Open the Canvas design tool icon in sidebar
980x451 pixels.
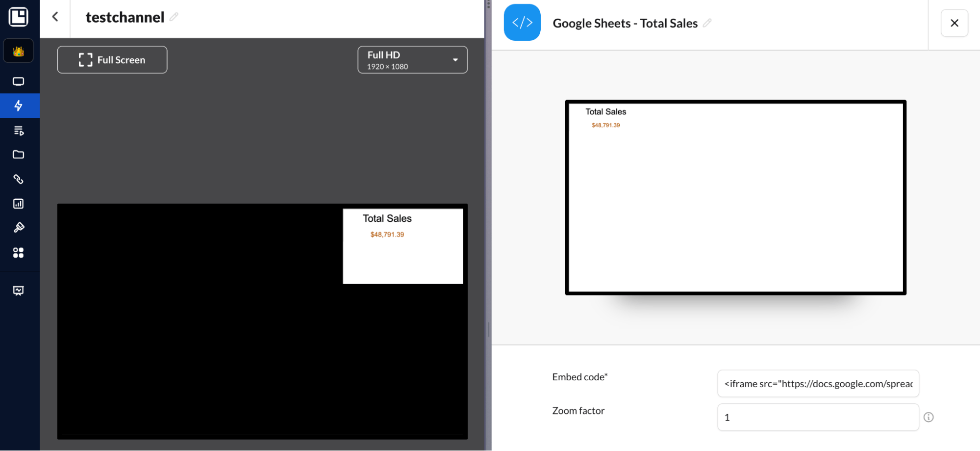(18, 228)
